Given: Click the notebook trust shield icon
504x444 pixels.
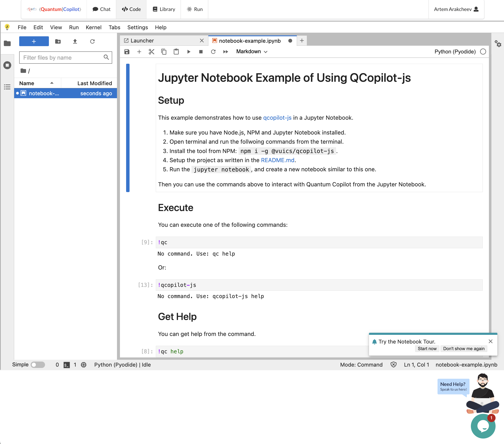Looking at the screenshot, I should click(393, 365).
